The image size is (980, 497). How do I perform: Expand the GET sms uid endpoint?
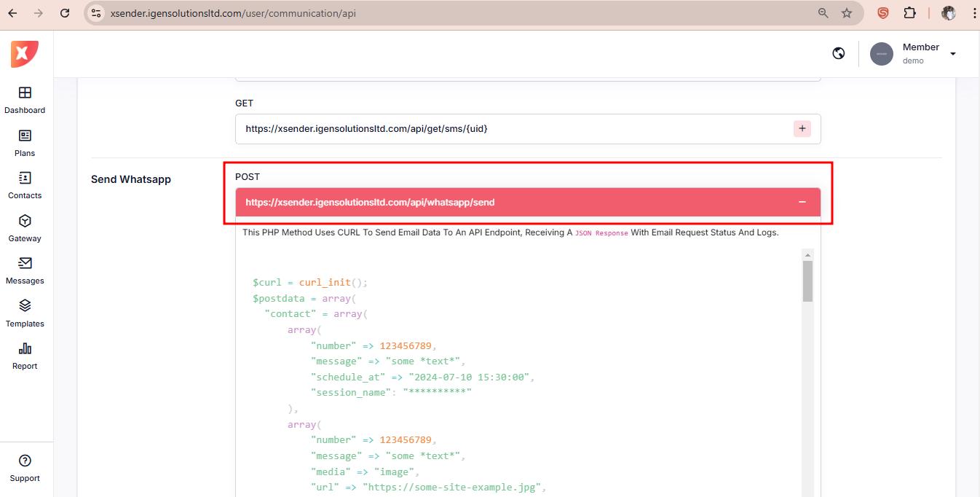click(802, 129)
